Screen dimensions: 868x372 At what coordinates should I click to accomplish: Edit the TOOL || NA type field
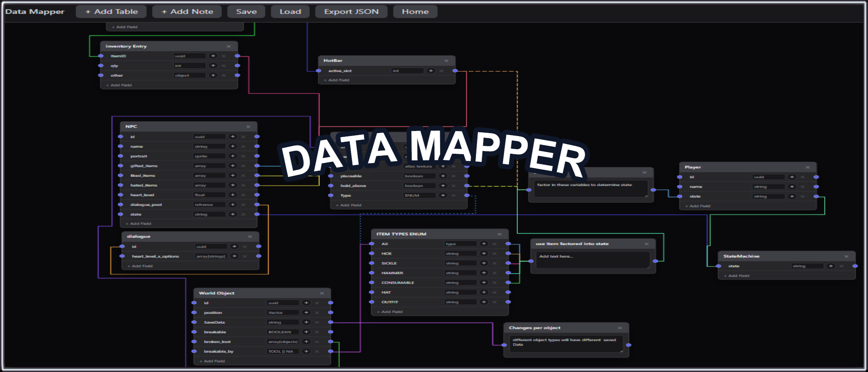283,351
